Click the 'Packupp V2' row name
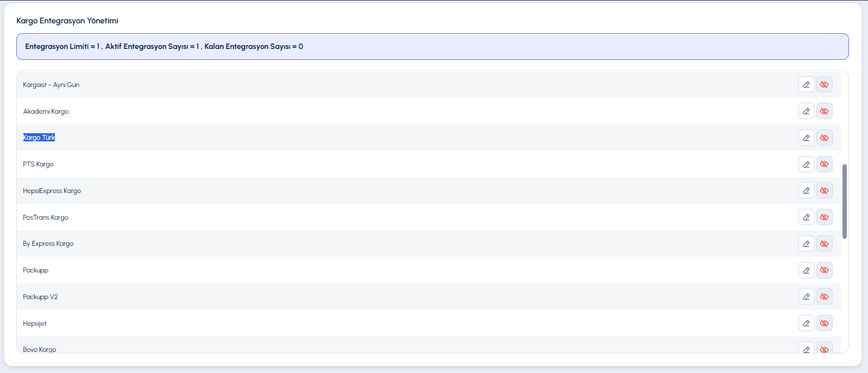Image resolution: width=868 pixels, height=373 pixels. [40, 297]
